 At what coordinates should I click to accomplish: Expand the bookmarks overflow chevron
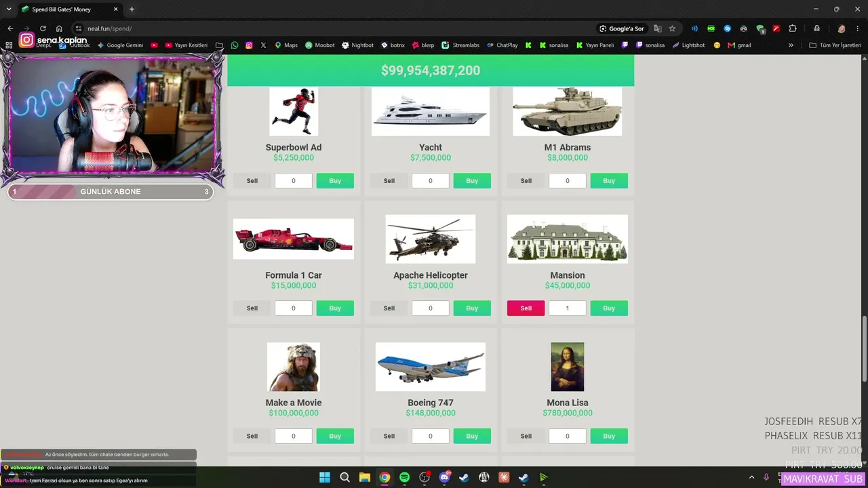click(x=791, y=45)
